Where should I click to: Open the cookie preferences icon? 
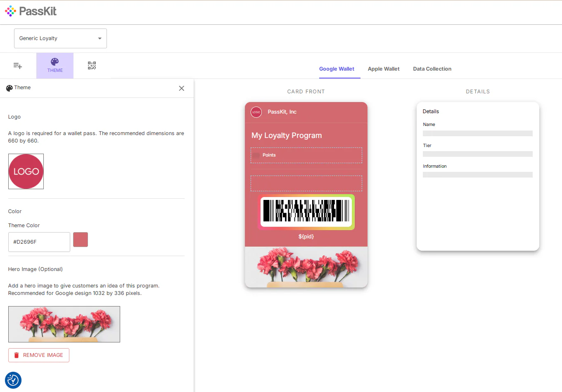click(x=13, y=380)
